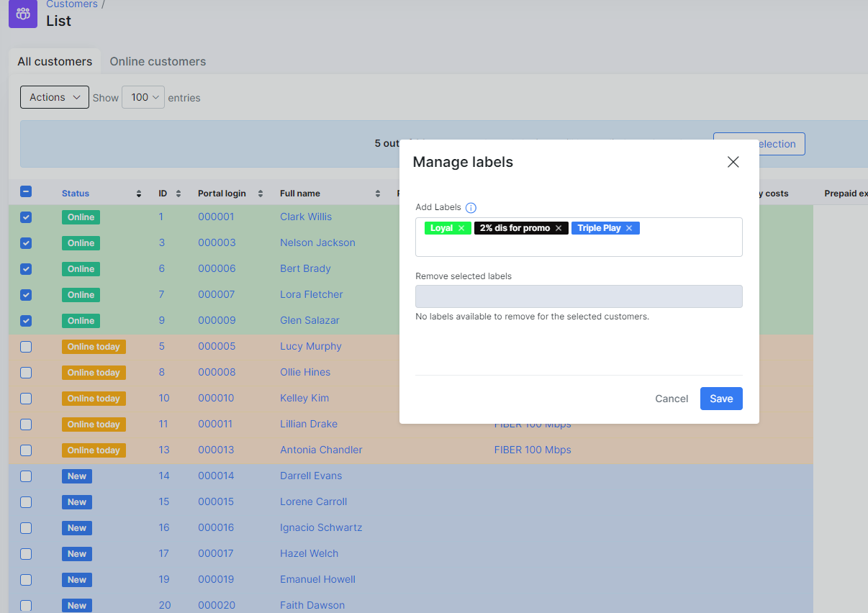The height and width of the screenshot is (613, 868).
Task: Open the Customers breadcrumb link
Action: [72, 4]
